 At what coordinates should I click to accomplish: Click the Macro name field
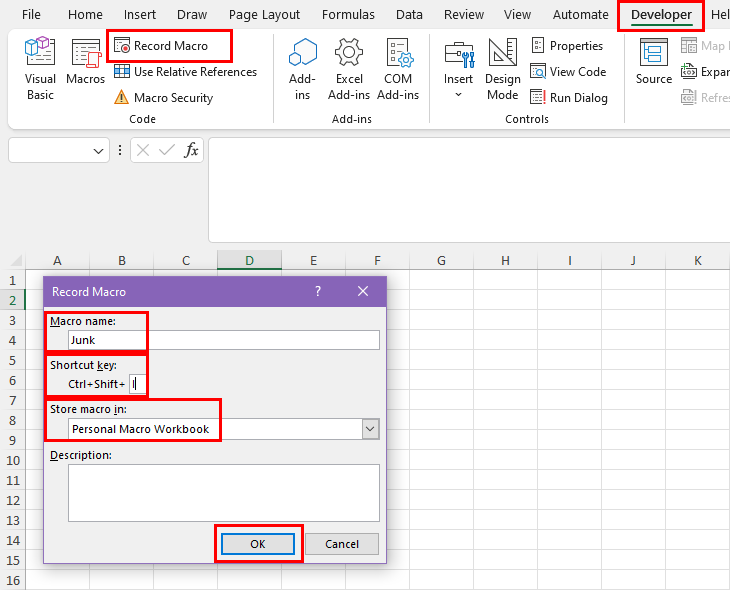(x=223, y=340)
